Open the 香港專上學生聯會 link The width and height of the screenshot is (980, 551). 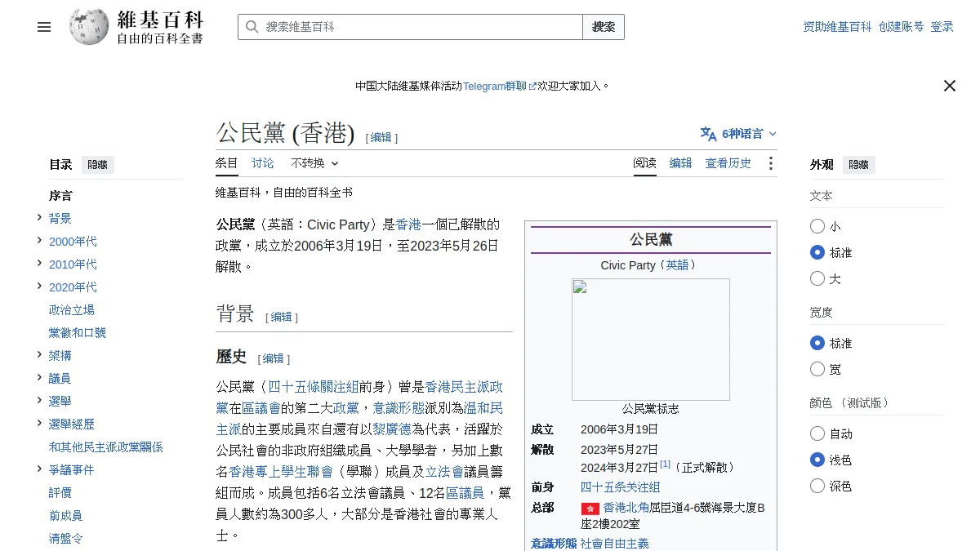coord(281,471)
